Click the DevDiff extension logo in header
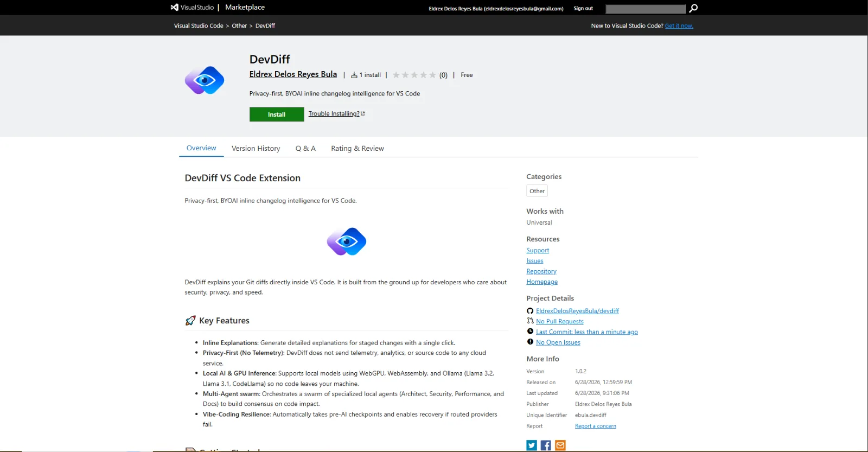The width and height of the screenshot is (868, 452). pos(205,80)
